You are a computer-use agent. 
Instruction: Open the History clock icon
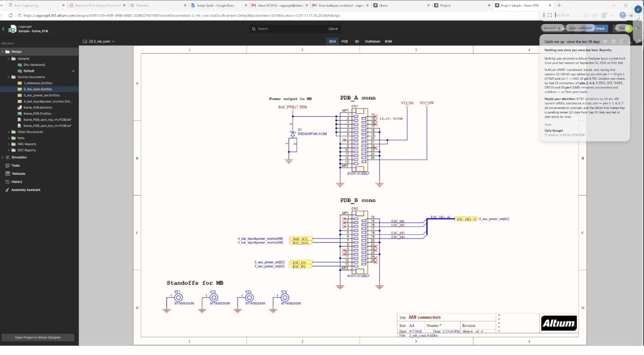click(8, 182)
